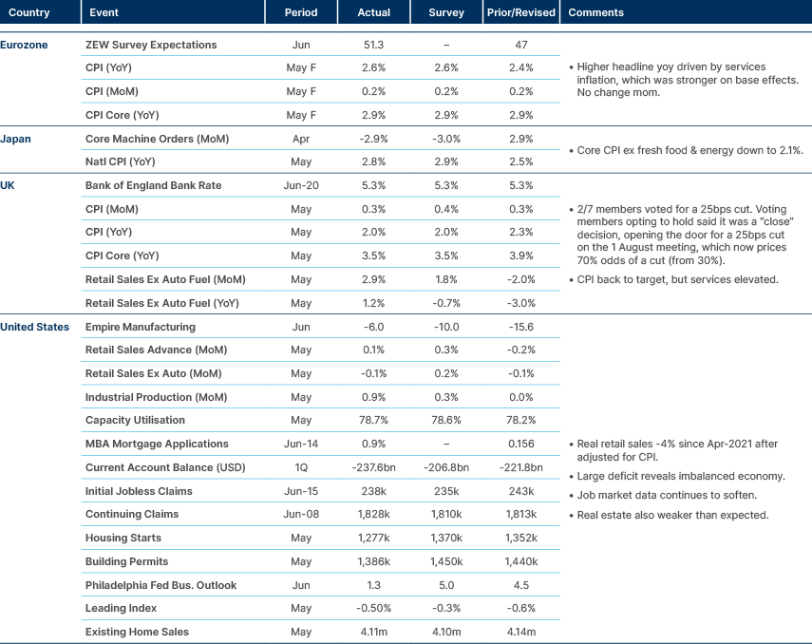The image size is (812, 644).
Task: Select the MBA Mortgage Applications event
Action: click(x=157, y=444)
